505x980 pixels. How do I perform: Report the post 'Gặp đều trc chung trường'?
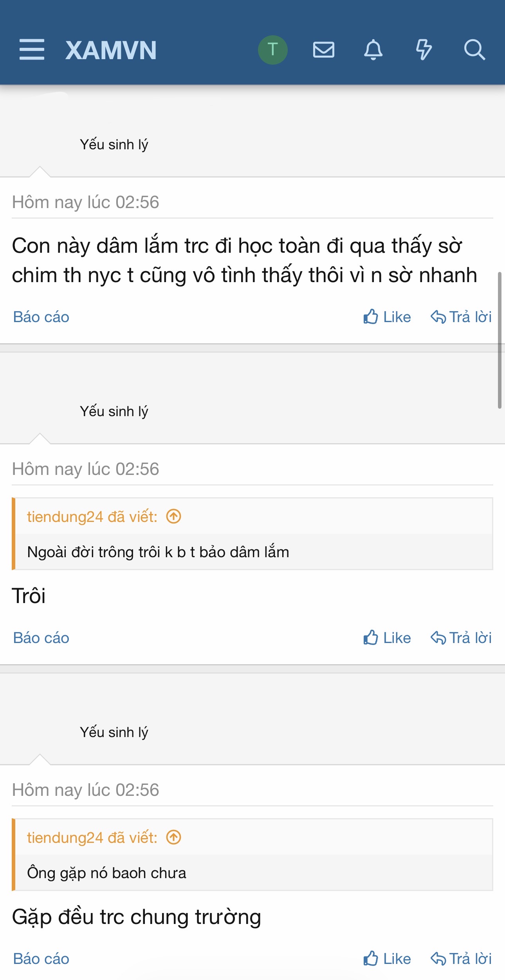click(41, 959)
